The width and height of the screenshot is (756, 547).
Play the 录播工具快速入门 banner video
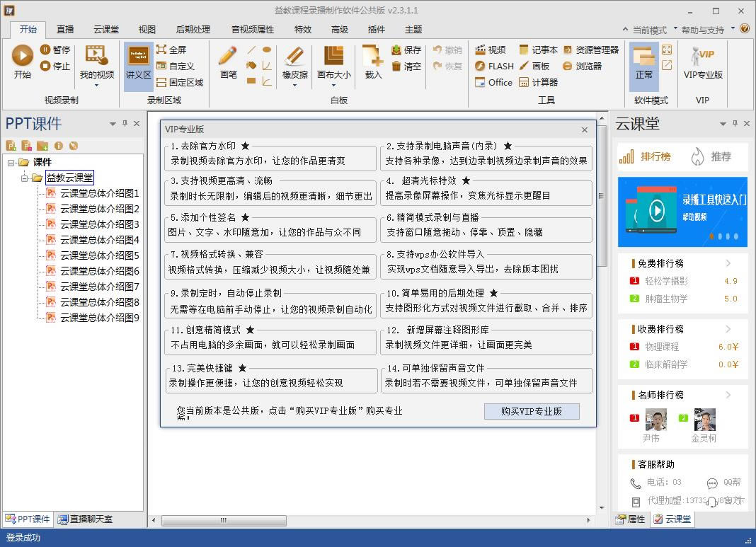coord(656,210)
